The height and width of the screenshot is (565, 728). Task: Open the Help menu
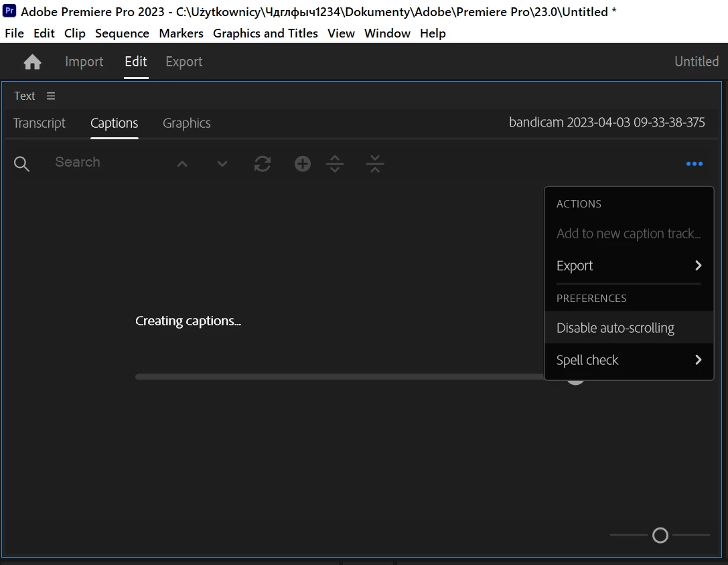pyautogui.click(x=433, y=33)
